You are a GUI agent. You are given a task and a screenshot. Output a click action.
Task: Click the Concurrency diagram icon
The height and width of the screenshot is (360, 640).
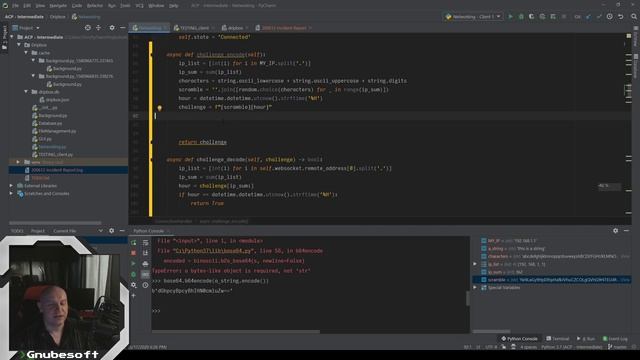coord(553,17)
